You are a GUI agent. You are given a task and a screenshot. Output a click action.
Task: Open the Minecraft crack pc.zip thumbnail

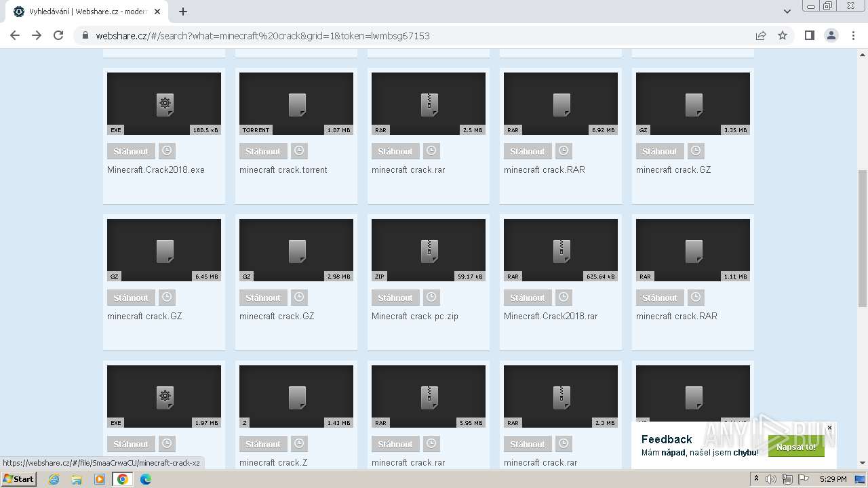429,250
